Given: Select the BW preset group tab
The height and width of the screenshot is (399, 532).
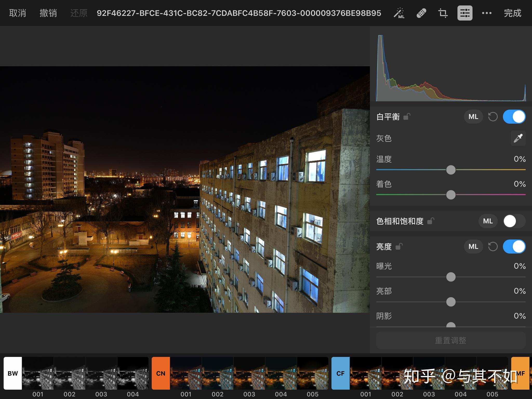Looking at the screenshot, I should [x=13, y=373].
